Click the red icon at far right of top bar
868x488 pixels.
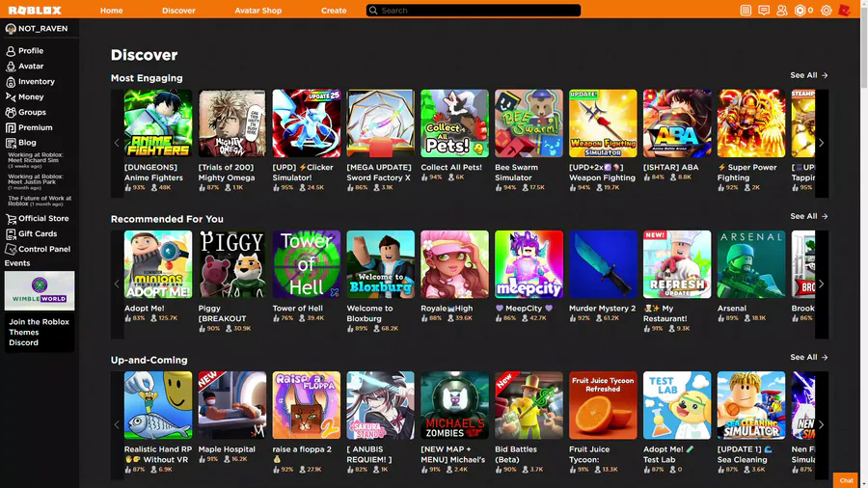pyautogui.click(x=844, y=10)
